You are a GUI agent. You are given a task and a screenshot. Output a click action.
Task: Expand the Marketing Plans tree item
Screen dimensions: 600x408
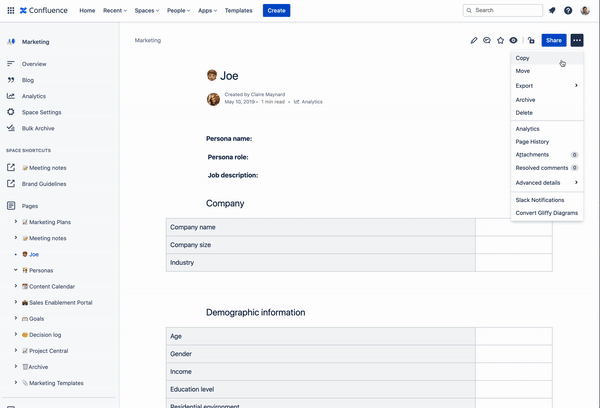click(16, 222)
